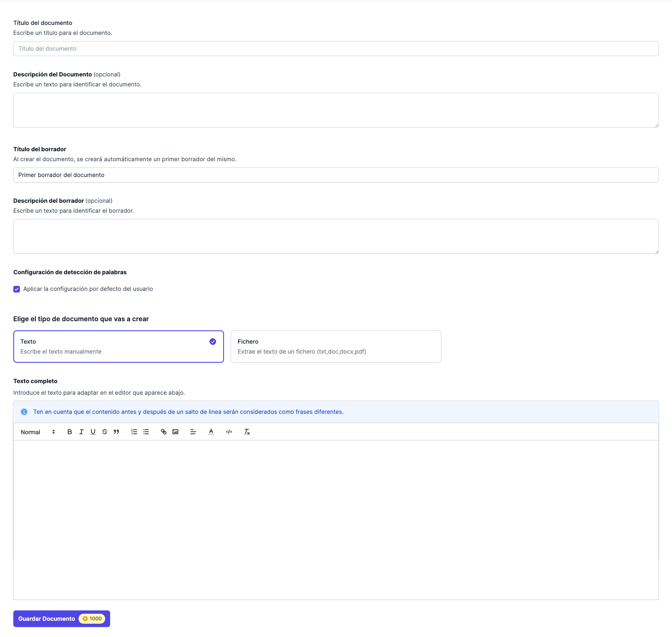Open the text color picker

(x=211, y=432)
